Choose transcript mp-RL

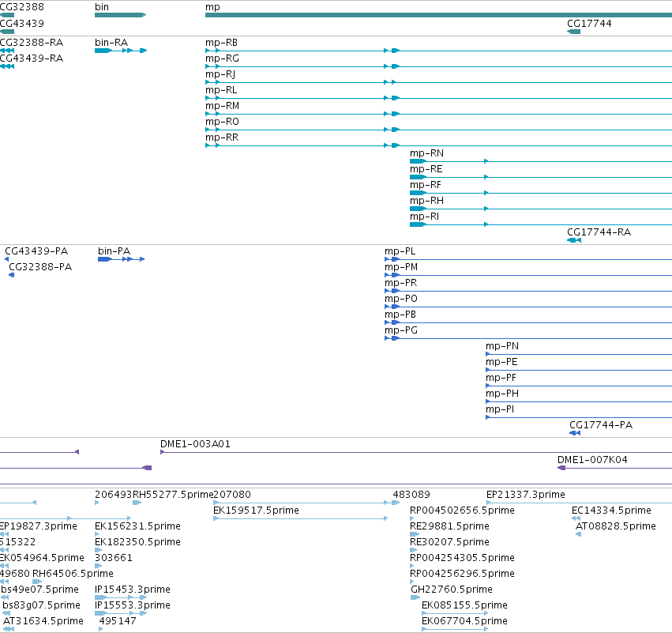point(221,90)
